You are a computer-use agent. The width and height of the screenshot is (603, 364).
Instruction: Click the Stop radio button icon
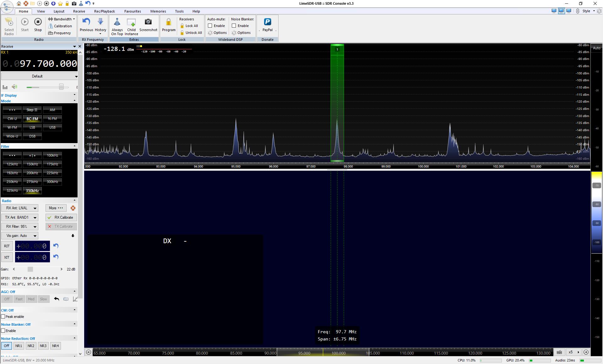38,22
